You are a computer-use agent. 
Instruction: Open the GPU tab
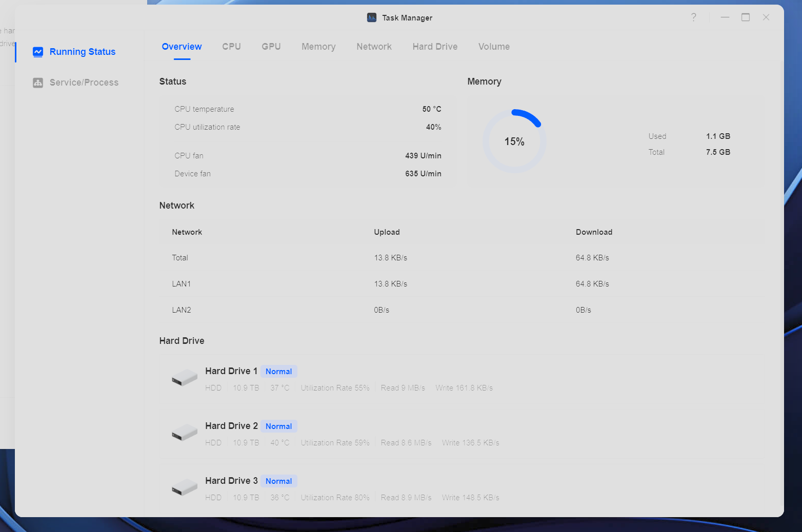pyautogui.click(x=271, y=47)
